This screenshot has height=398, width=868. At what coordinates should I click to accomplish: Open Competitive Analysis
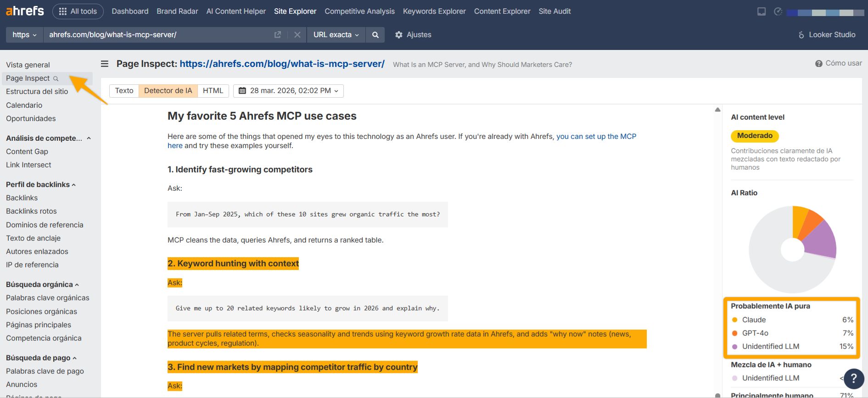pyautogui.click(x=359, y=11)
